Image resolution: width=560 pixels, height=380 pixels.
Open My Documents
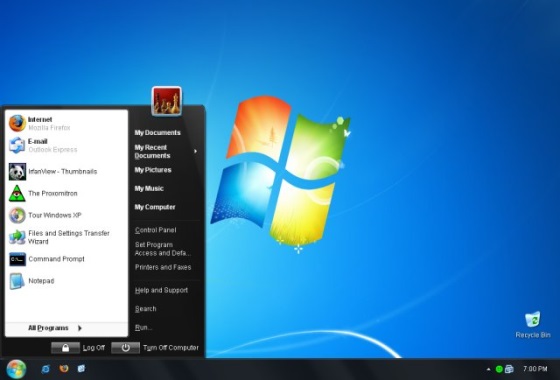point(158,132)
